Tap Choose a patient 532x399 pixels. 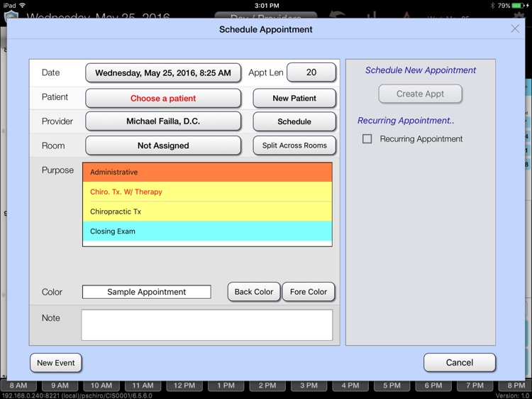(x=163, y=98)
